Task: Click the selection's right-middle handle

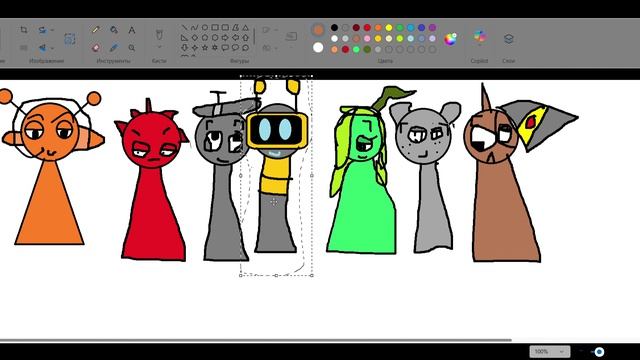Action: 312,176
